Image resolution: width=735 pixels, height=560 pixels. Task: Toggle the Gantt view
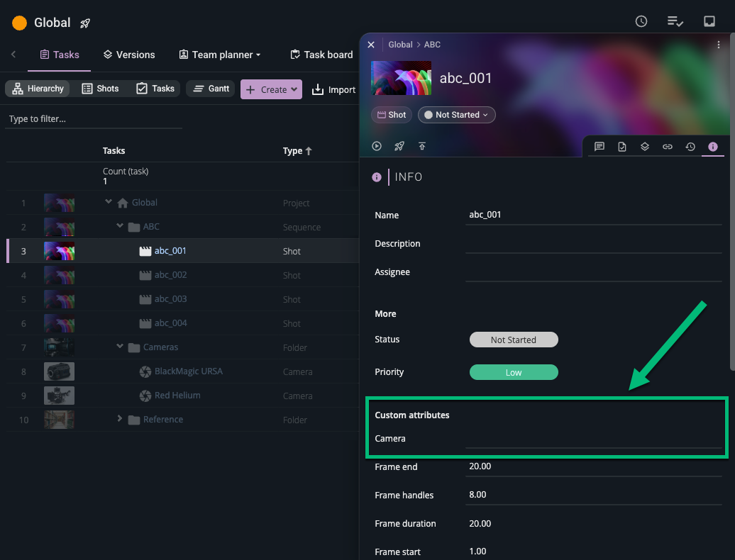click(x=210, y=89)
